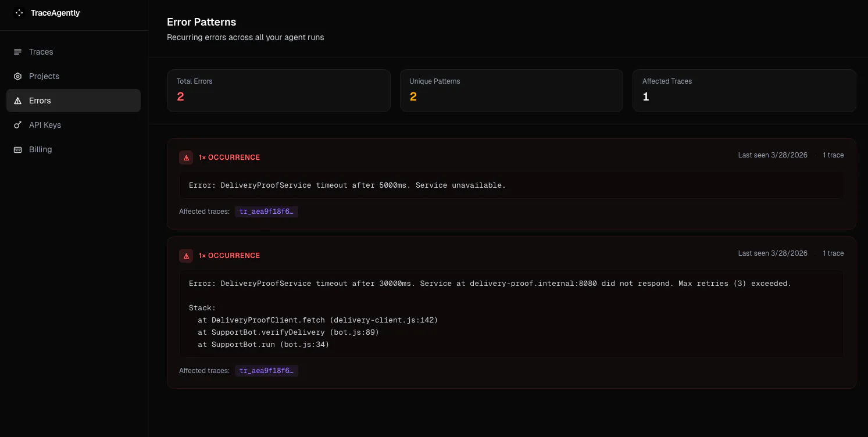Screen dimensions: 868x437
Task: Click warning icon of 30000ms timeout error
Action: click(186, 256)
